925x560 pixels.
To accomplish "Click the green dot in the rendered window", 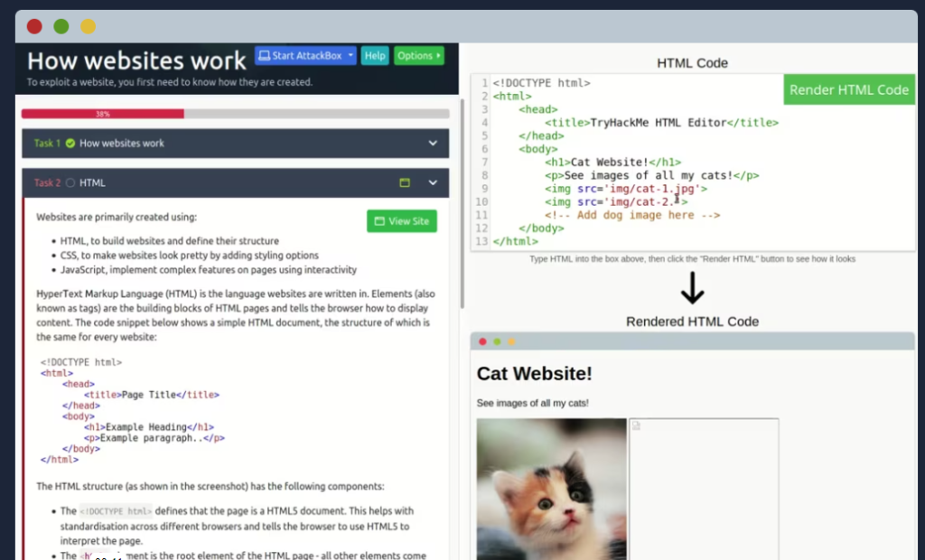I will 497,341.
